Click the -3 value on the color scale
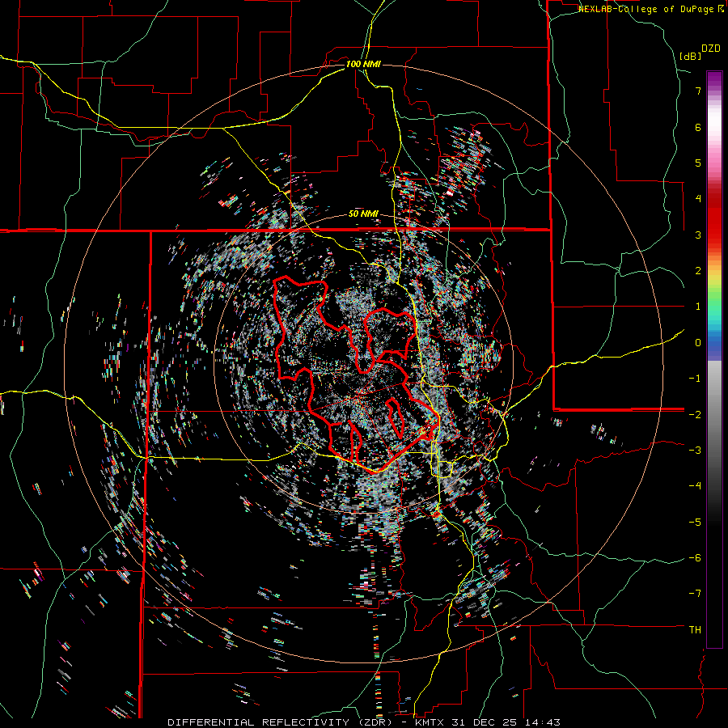Viewport: 728px width, 728px height. (695, 451)
